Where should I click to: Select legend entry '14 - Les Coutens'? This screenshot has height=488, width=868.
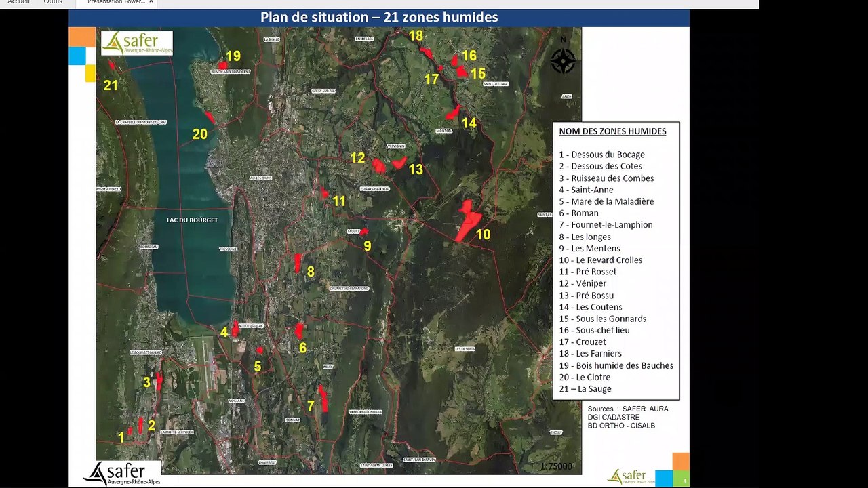pos(590,307)
